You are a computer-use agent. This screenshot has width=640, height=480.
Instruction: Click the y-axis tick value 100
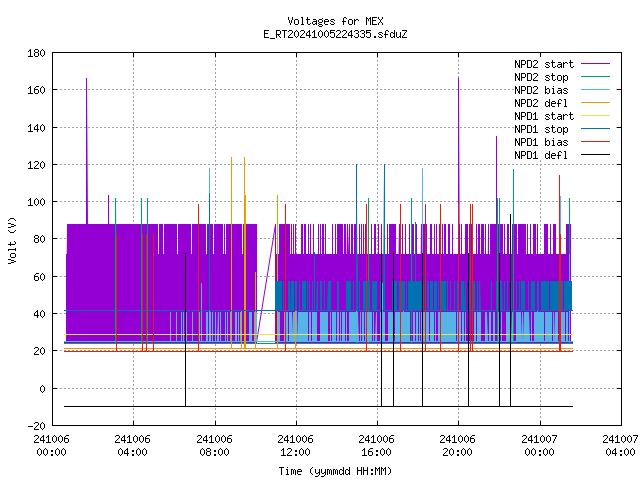(x=36, y=202)
